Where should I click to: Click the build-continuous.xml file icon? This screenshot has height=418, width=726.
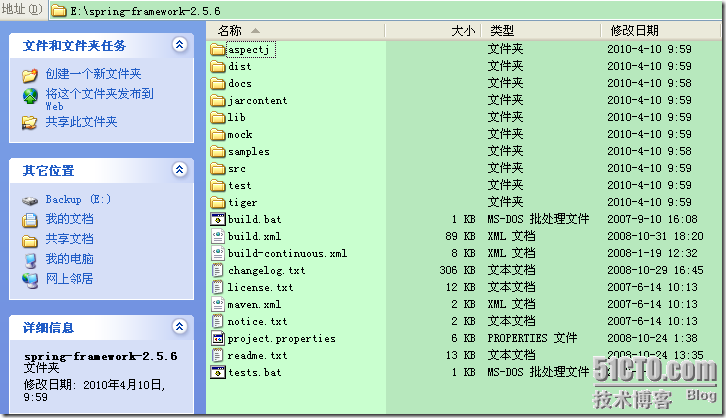218,253
